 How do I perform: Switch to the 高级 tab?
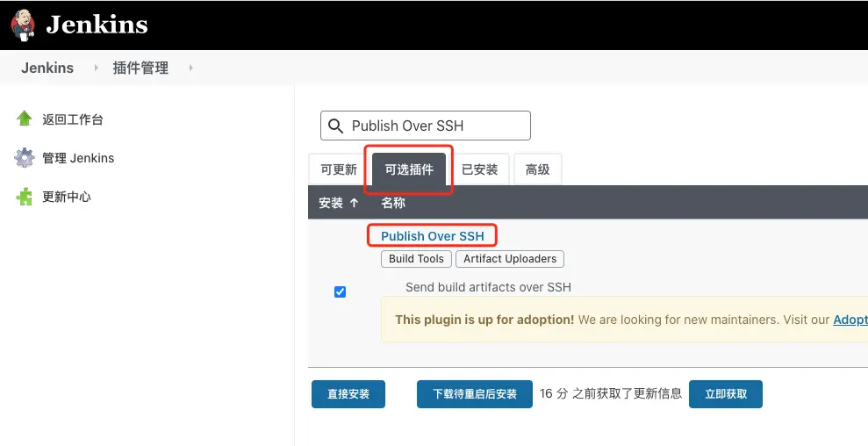(x=537, y=169)
